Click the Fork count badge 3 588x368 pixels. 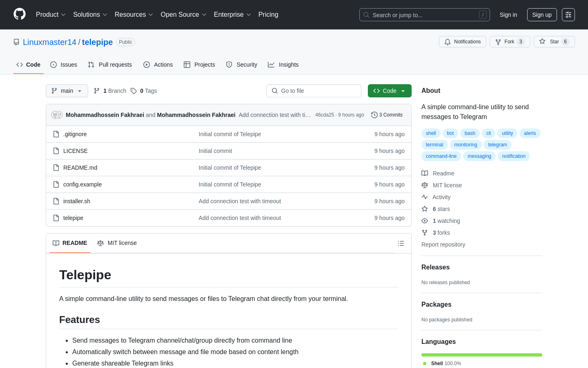[x=521, y=42]
